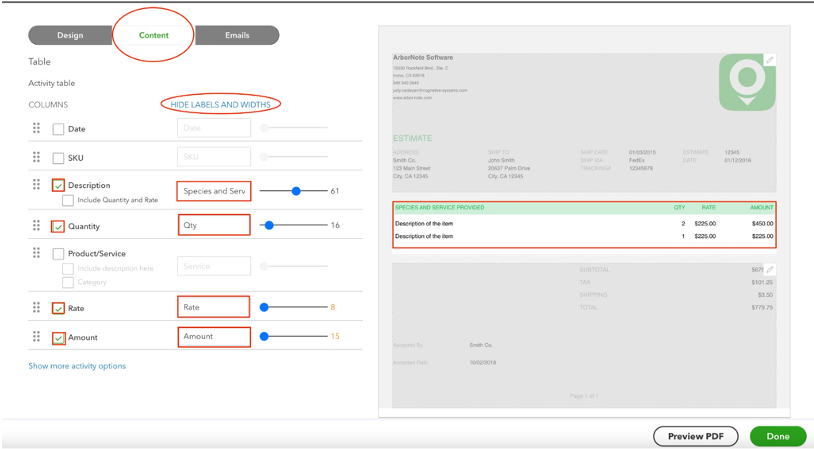Grab the drag handle for Product/Service row
Screen dimensions: 814x449
[36, 252]
